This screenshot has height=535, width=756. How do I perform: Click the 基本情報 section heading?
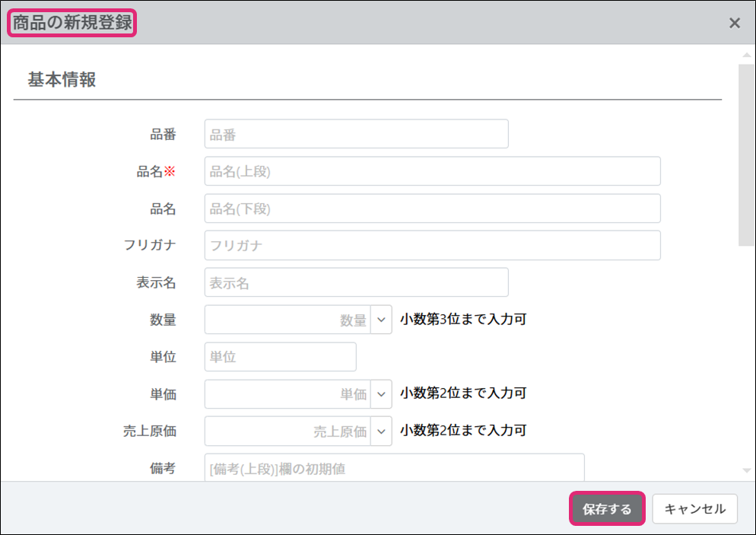click(x=62, y=80)
